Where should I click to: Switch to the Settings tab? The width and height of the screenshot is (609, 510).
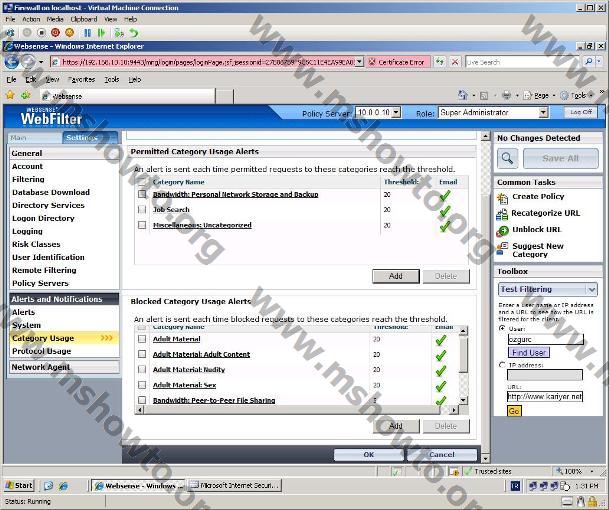[x=90, y=138]
